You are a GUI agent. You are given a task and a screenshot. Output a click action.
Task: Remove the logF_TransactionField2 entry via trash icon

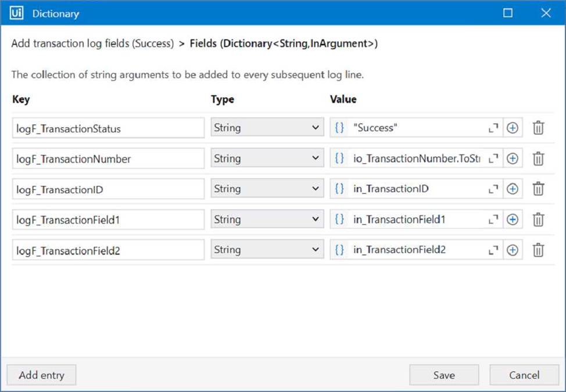click(x=538, y=250)
